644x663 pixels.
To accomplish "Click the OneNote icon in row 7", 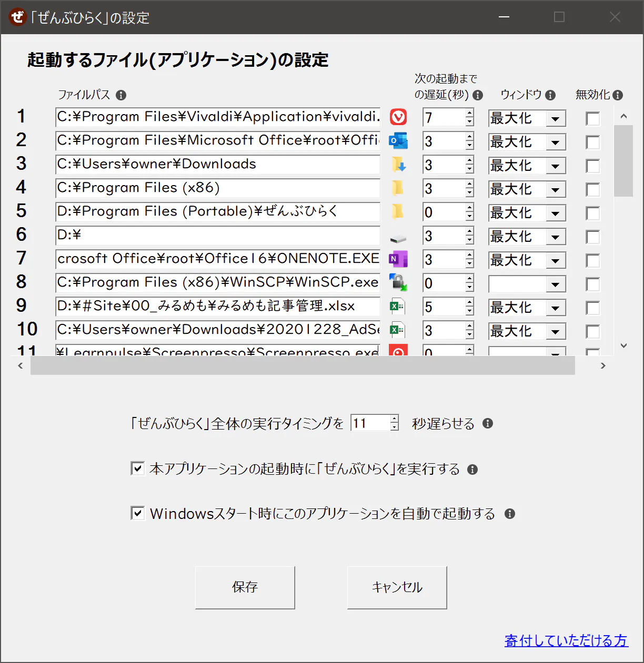I will pyautogui.click(x=398, y=259).
